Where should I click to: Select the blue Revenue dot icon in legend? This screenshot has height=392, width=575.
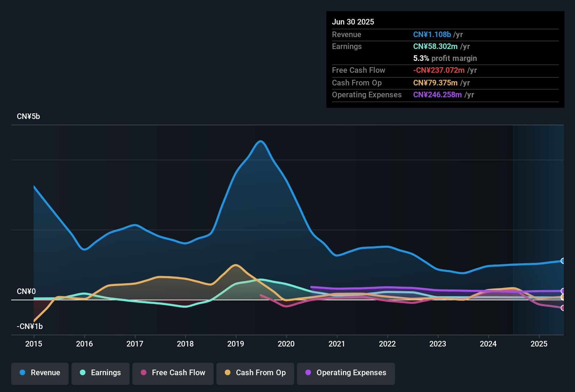(x=22, y=373)
